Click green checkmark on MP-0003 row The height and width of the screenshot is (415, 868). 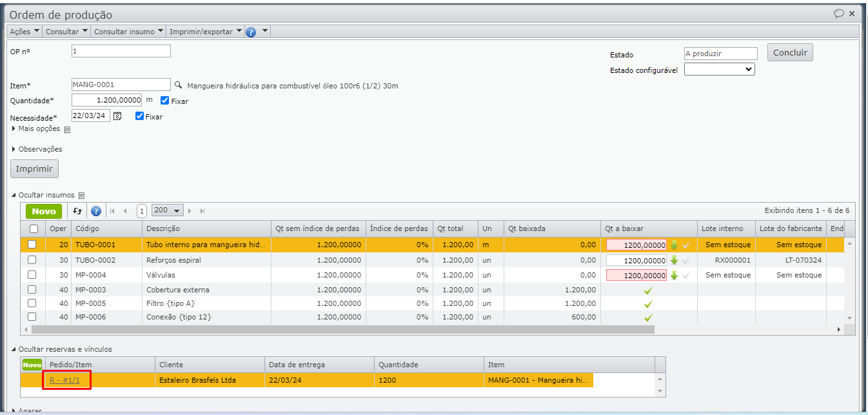(648, 290)
